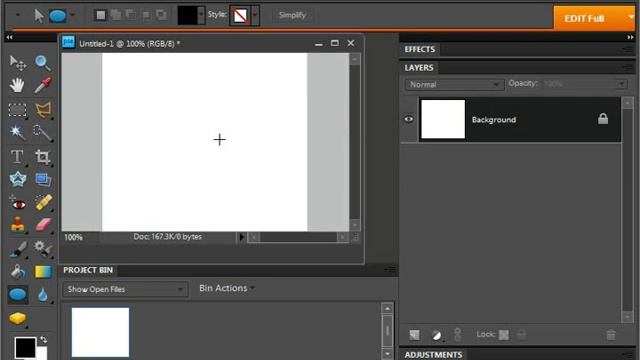Screen dimensions: 640x360
Task: Toggle Subtract from Shape Area mode
Action: [131, 15]
